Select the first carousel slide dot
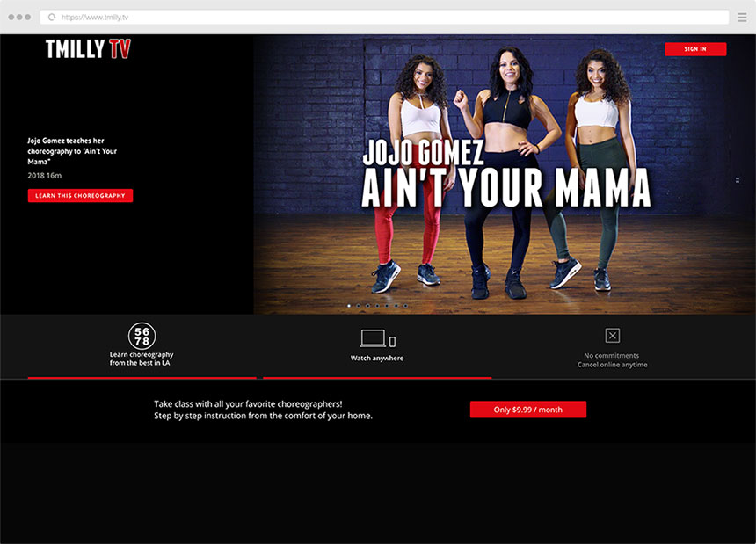 (x=349, y=306)
